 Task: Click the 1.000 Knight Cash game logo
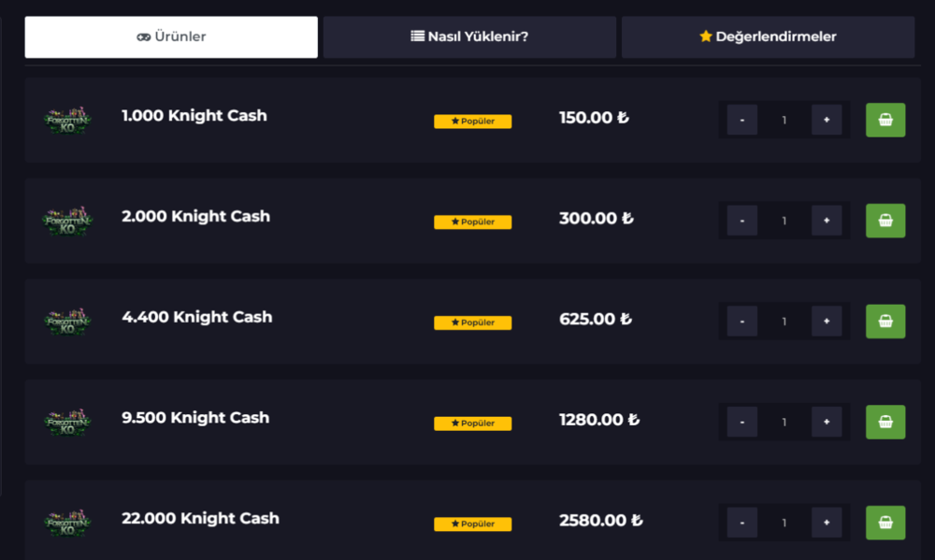coord(67,120)
